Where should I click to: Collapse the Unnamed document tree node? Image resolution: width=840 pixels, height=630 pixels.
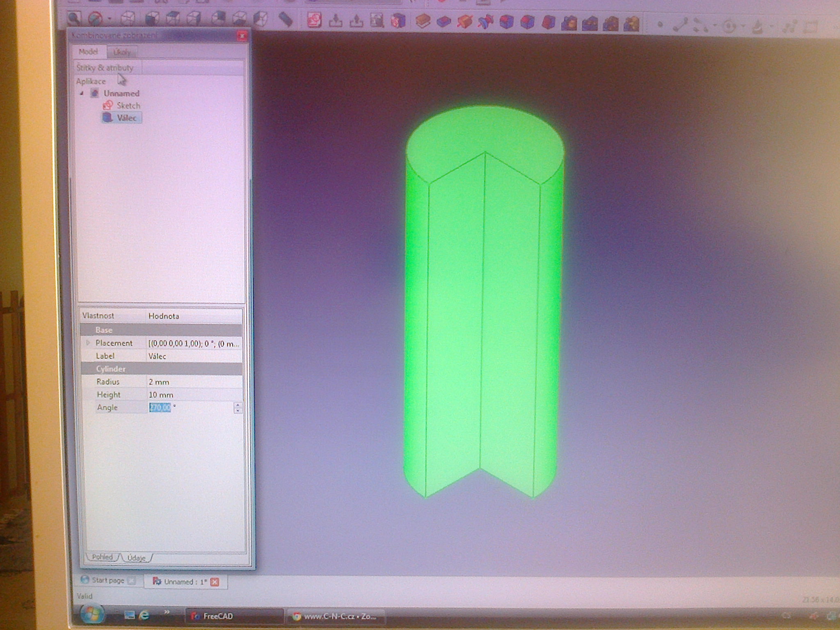pyautogui.click(x=82, y=94)
